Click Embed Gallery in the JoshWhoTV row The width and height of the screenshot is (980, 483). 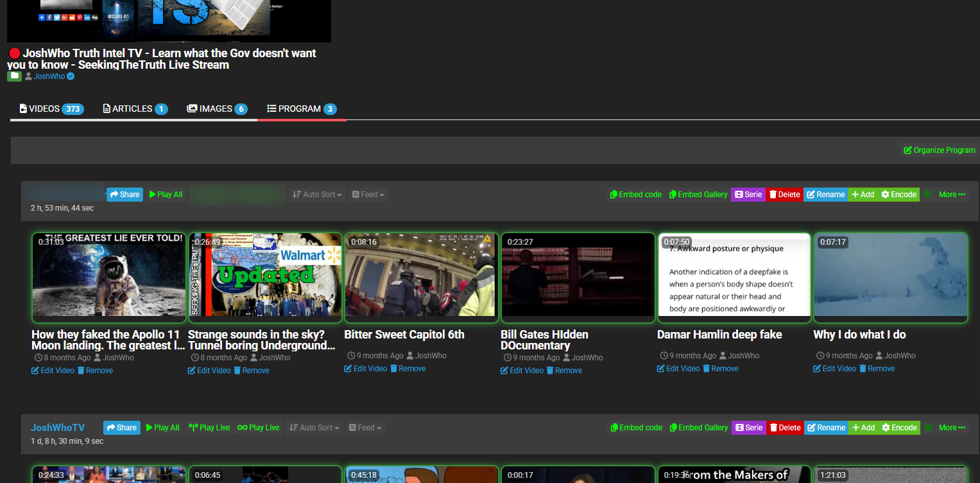(698, 428)
